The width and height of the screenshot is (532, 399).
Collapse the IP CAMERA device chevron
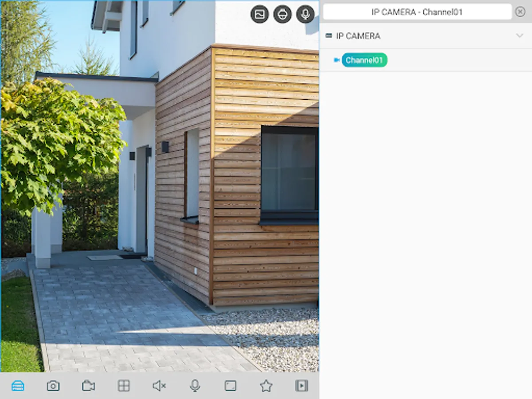[520, 36]
